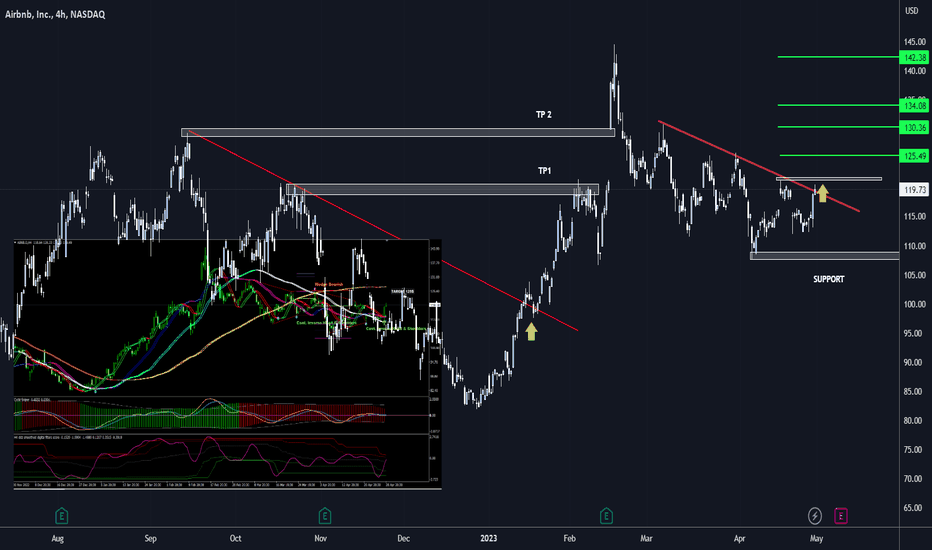The image size is (932, 550).
Task: Open the inset indicator chart thumbnail
Action: tap(228, 364)
